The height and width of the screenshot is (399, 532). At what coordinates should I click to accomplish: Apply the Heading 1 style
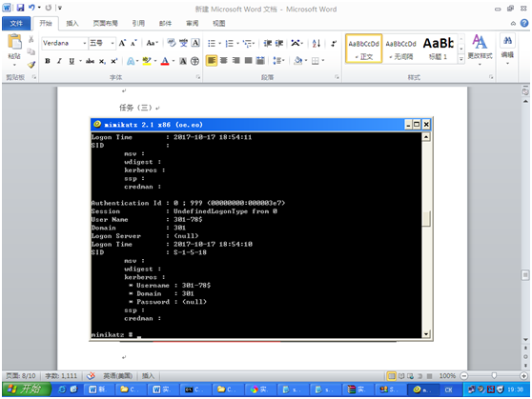(x=438, y=49)
